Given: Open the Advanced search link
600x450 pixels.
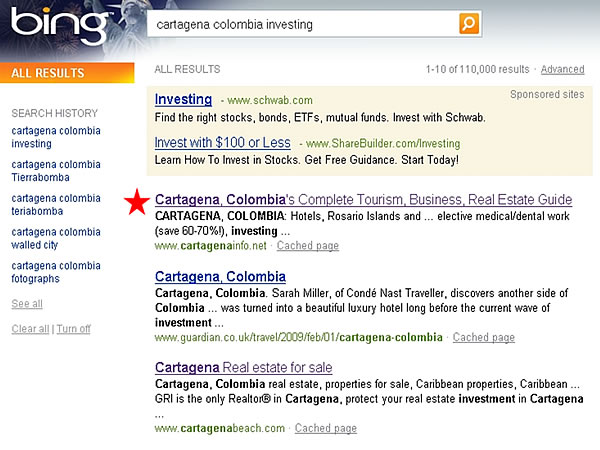Looking at the screenshot, I should click(x=562, y=69).
